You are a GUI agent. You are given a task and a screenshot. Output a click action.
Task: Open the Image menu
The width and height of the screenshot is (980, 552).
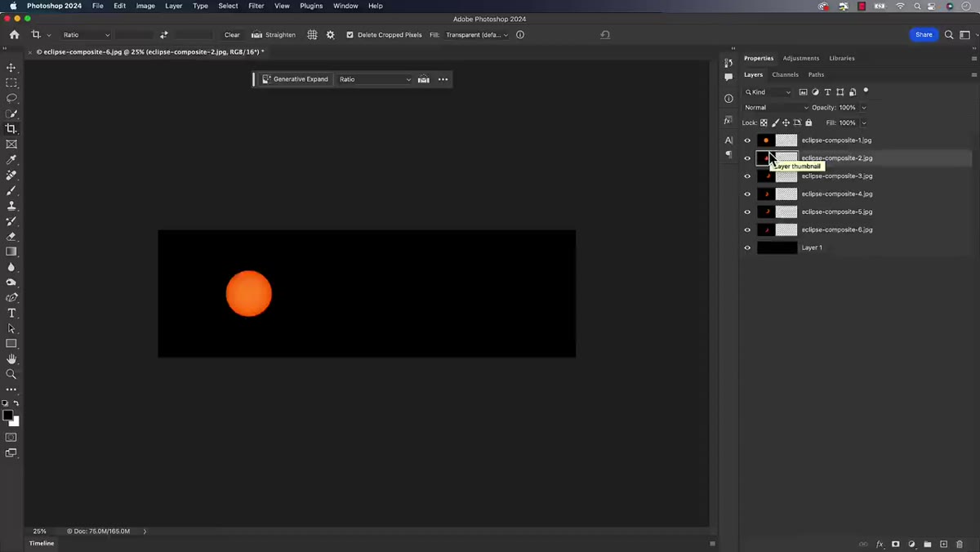[x=145, y=6]
